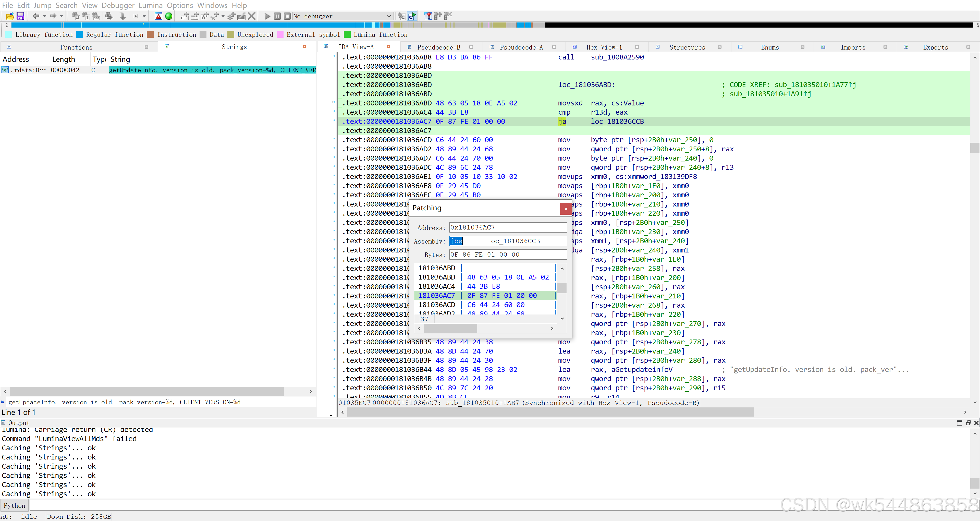Click the Create code toolbar icon
This screenshot has width=980, height=521.
point(185,16)
